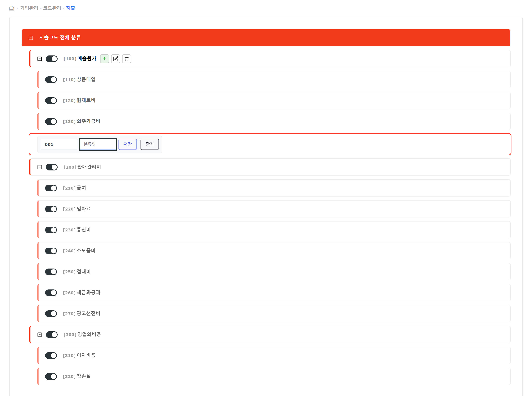Click the 지출코드 전체 분류 title
The image size is (532, 396).
click(60, 38)
